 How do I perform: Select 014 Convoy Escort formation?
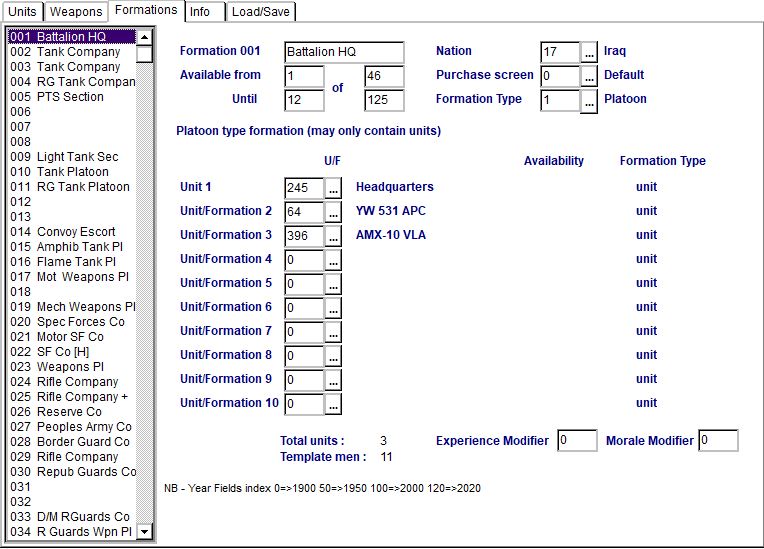tap(69, 232)
